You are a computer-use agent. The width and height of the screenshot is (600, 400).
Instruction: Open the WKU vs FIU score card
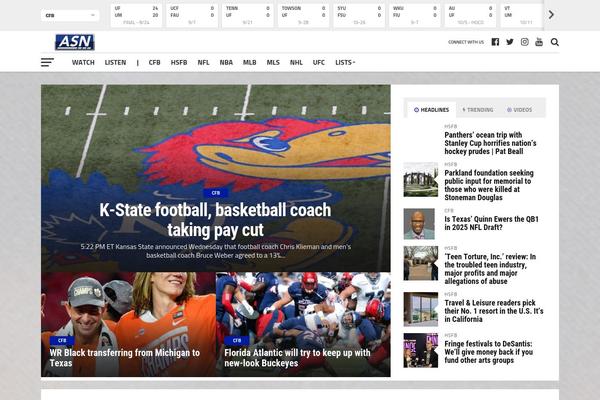click(415, 16)
